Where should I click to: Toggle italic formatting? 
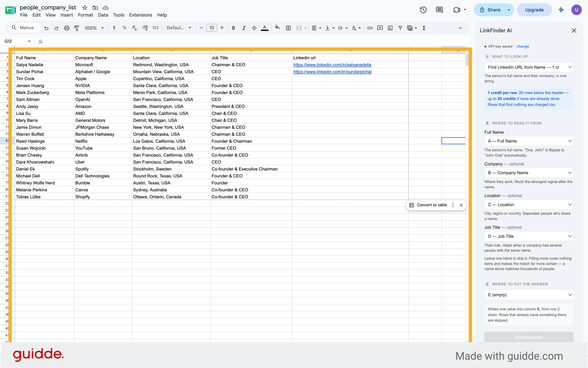244,28
